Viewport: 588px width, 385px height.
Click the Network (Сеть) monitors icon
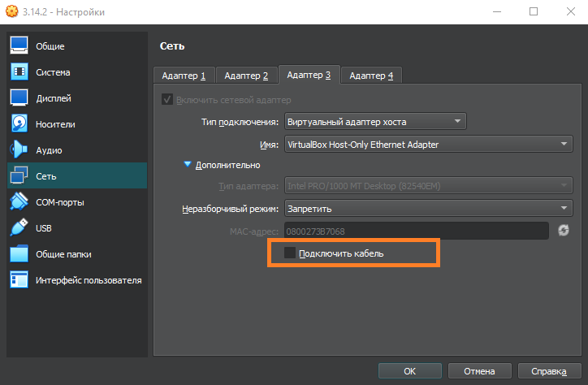click(19, 175)
